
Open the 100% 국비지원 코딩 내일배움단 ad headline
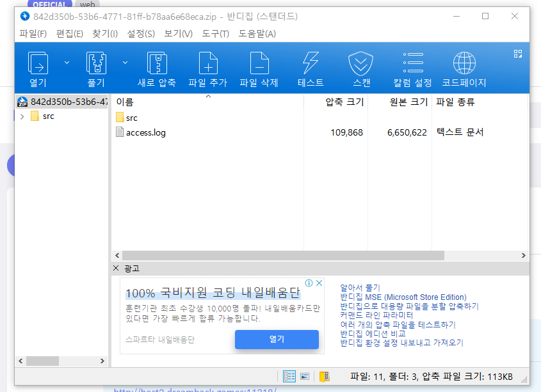coord(213,293)
